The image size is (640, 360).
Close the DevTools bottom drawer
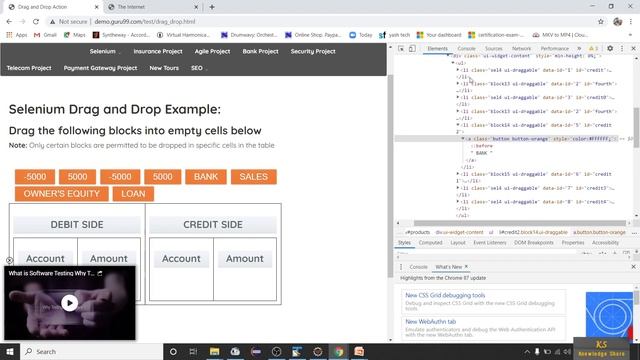[633, 267]
